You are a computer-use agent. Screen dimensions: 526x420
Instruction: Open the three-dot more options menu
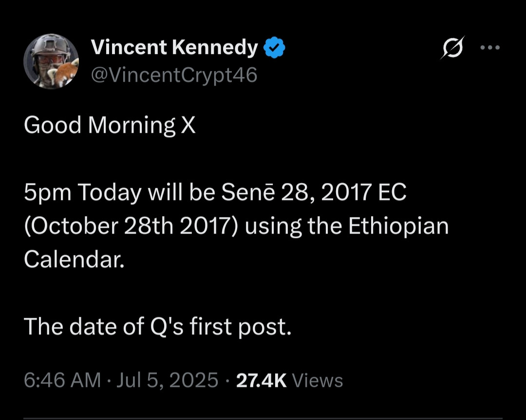click(x=490, y=48)
